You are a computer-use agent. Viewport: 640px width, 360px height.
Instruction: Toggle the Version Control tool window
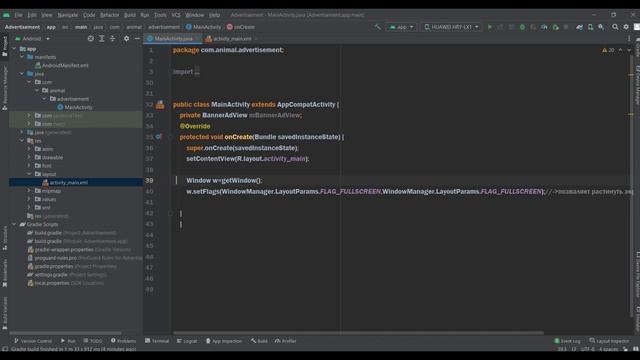click(x=33, y=341)
